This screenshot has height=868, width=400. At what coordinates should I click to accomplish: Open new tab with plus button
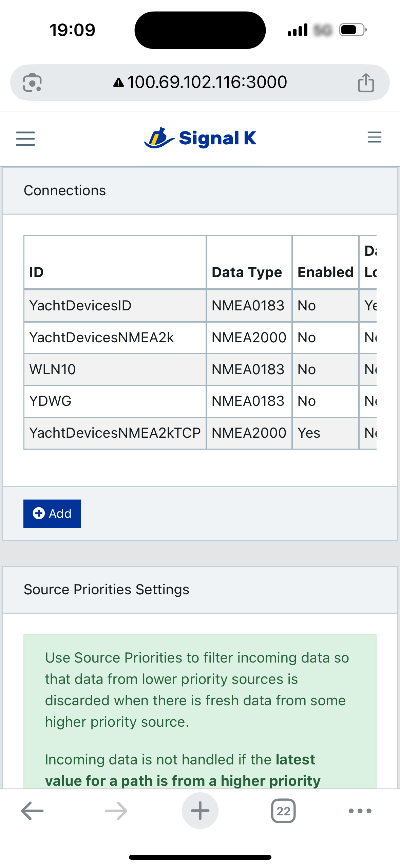click(200, 811)
